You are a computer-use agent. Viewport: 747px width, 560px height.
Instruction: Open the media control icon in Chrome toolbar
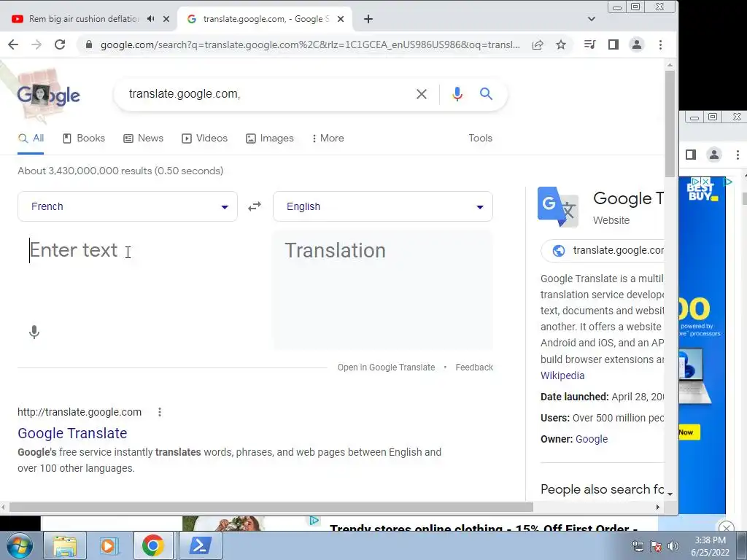[589, 44]
